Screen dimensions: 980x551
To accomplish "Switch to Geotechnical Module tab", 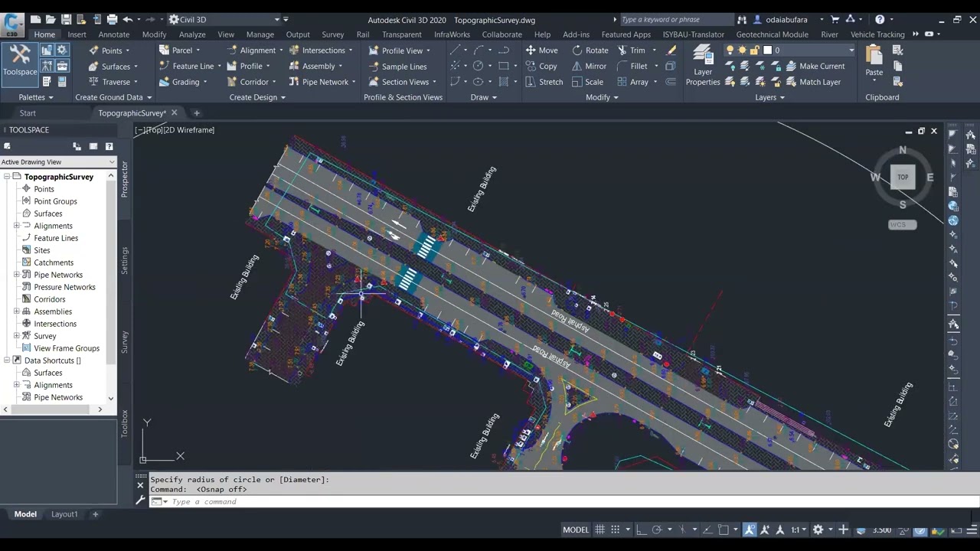I will point(772,34).
